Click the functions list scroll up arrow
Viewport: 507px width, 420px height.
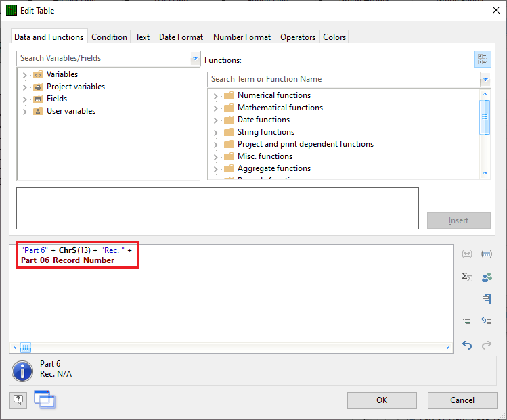point(485,94)
